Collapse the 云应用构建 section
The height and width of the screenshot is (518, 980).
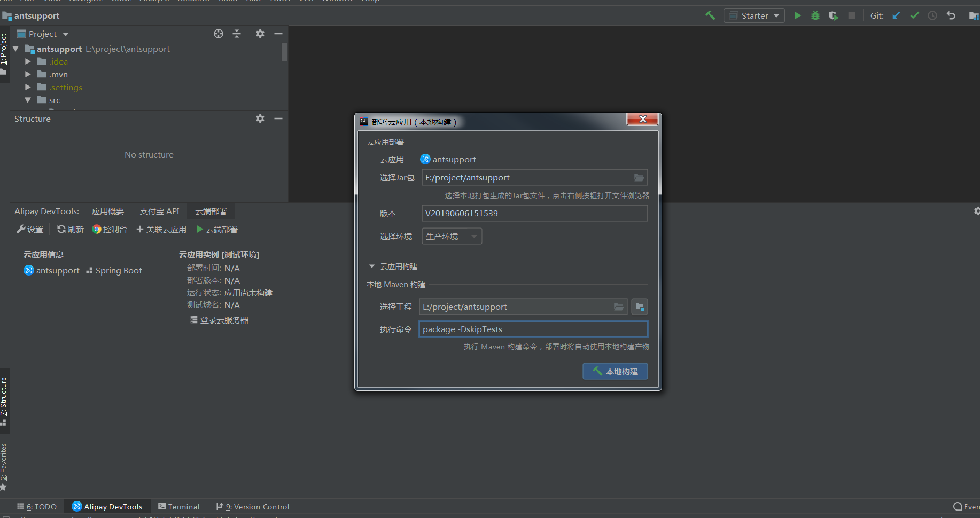tap(372, 266)
